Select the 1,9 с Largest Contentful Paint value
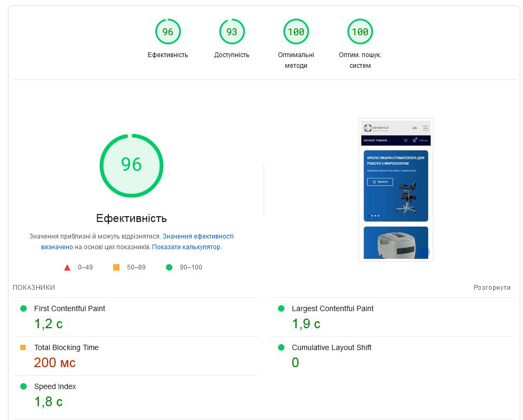523x420 pixels. pyautogui.click(x=306, y=324)
